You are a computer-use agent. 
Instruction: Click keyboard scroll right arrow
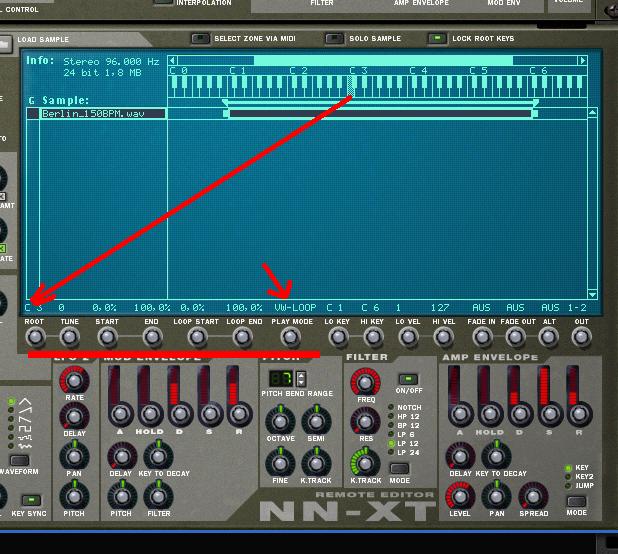tap(583, 60)
